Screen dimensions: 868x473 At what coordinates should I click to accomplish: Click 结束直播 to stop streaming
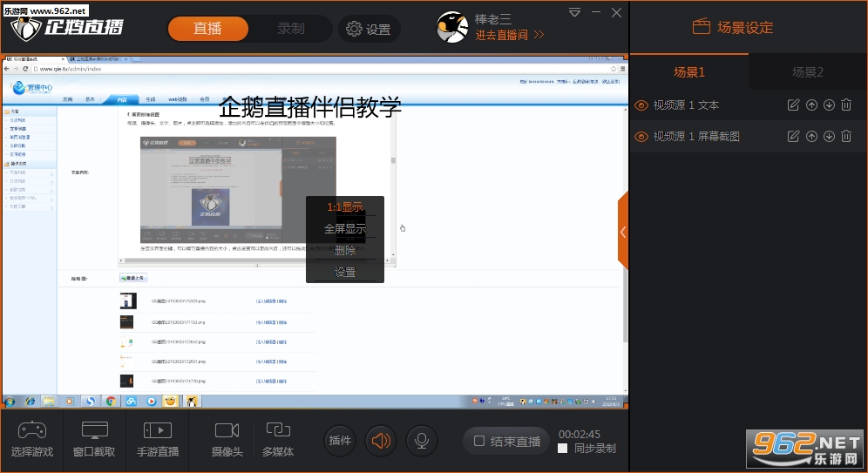[x=506, y=442]
